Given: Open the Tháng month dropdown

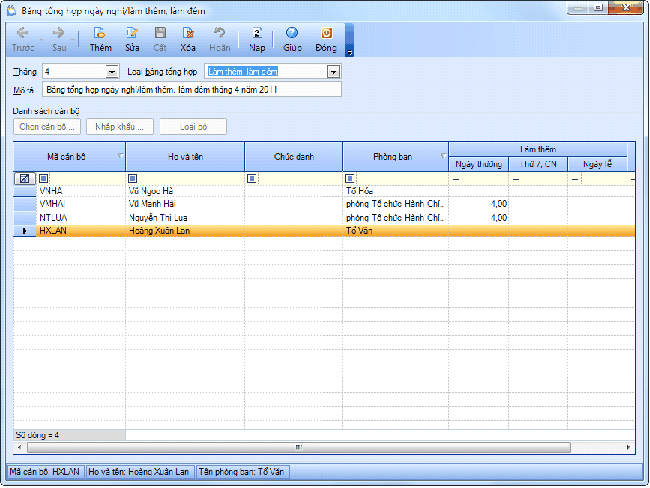Looking at the screenshot, I should pyautogui.click(x=112, y=72).
